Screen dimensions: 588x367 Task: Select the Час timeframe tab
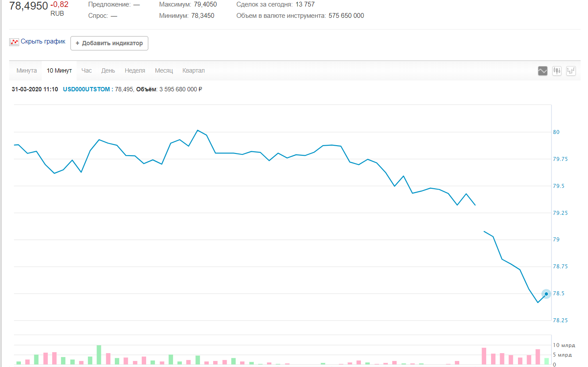[x=87, y=70]
